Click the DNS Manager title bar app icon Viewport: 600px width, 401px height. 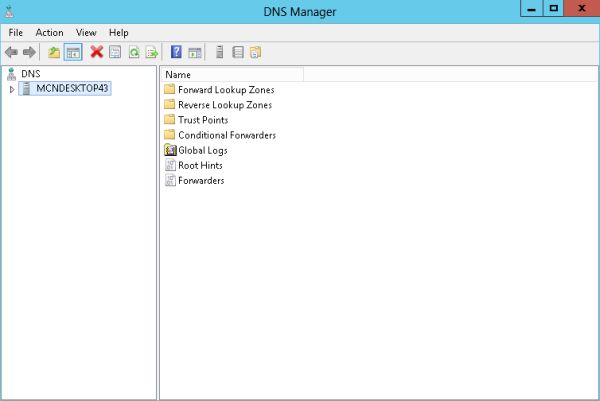9,11
